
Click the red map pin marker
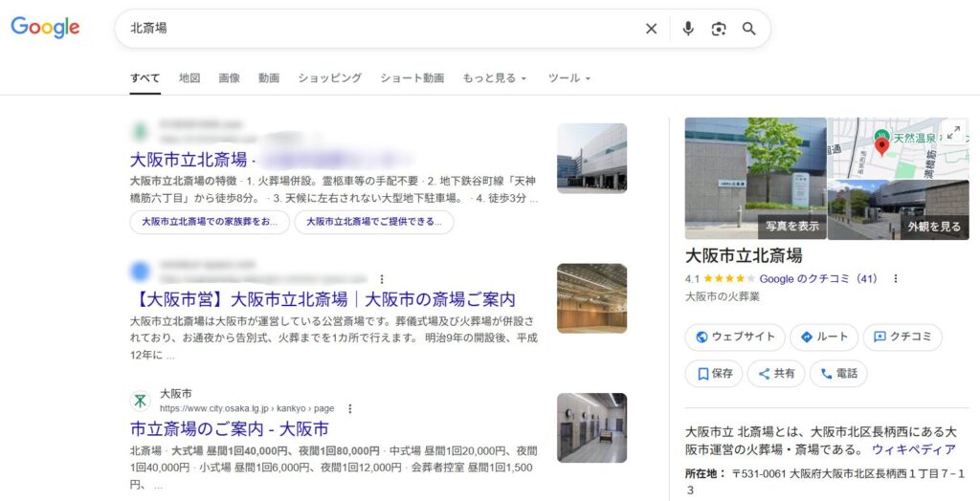point(881,147)
